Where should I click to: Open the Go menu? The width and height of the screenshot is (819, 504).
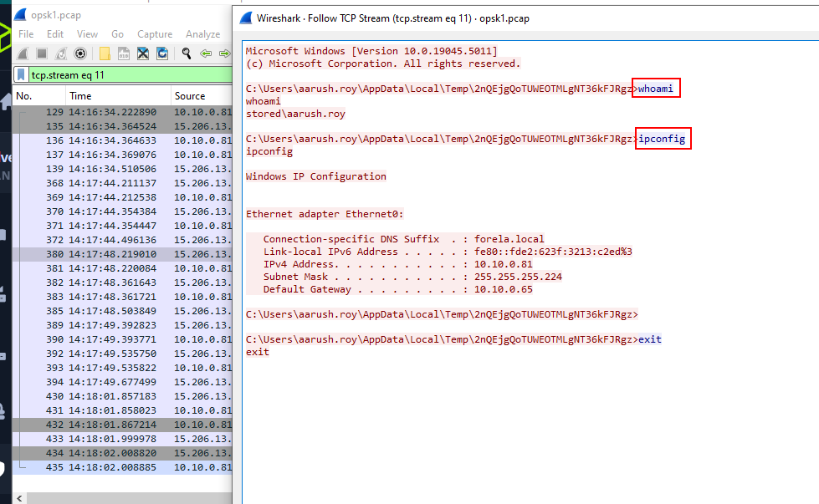pyautogui.click(x=117, y=34)
